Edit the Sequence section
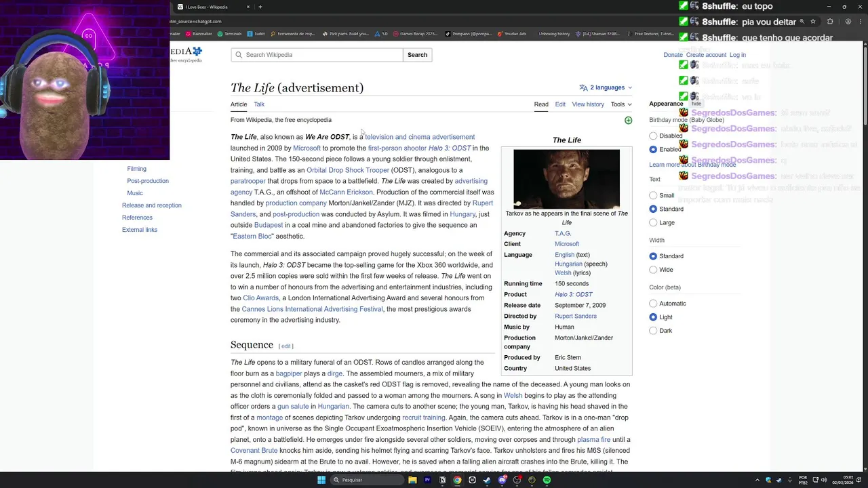This screenshot has height=488, width=868. pos(286,346)
